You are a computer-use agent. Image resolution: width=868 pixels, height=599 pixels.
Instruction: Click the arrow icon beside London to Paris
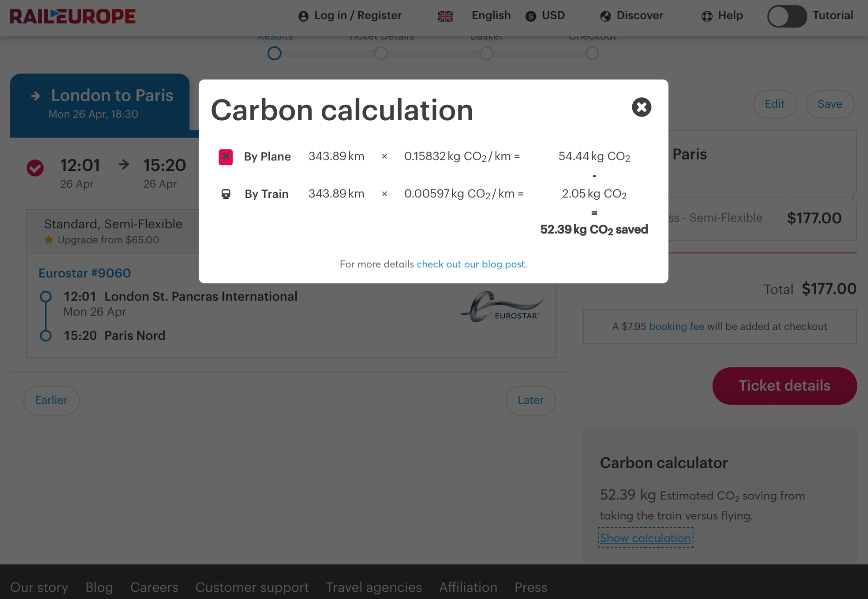36,96
